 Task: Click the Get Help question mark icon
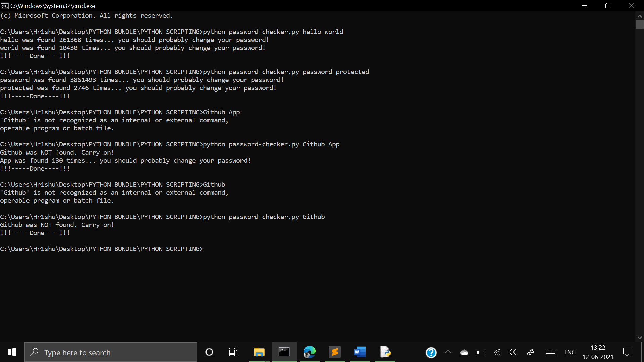coord(431,352)
